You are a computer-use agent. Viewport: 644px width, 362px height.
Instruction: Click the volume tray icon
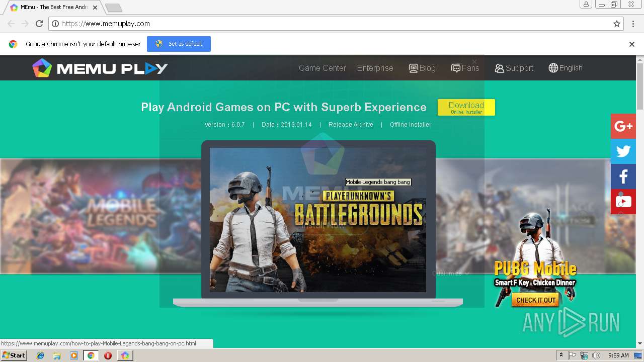click(596, 355)
